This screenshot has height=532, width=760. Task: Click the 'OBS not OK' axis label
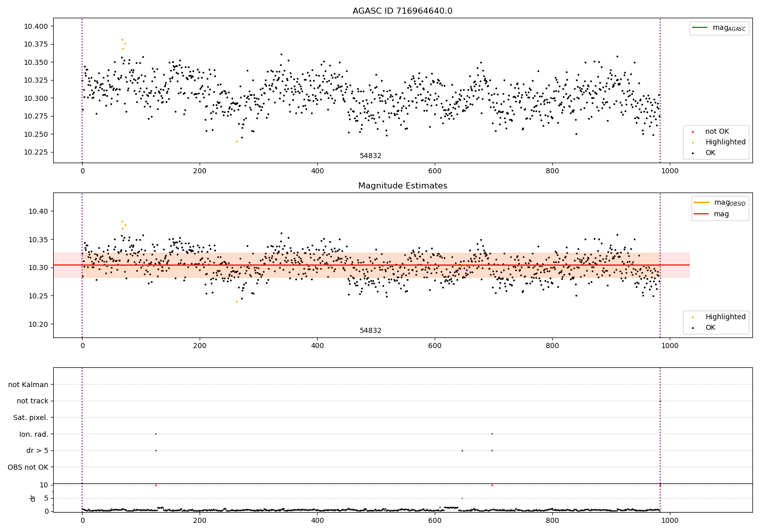[x=28, y=468]
